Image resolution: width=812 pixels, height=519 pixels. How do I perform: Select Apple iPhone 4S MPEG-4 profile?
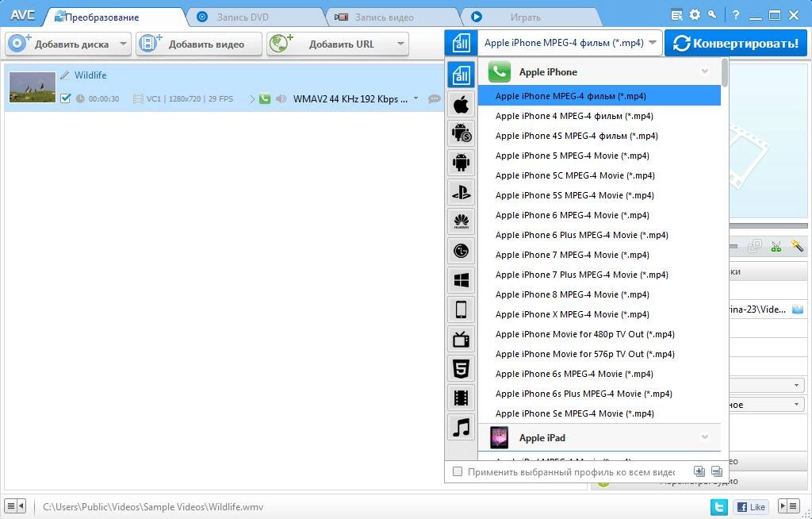coord(599,136)
